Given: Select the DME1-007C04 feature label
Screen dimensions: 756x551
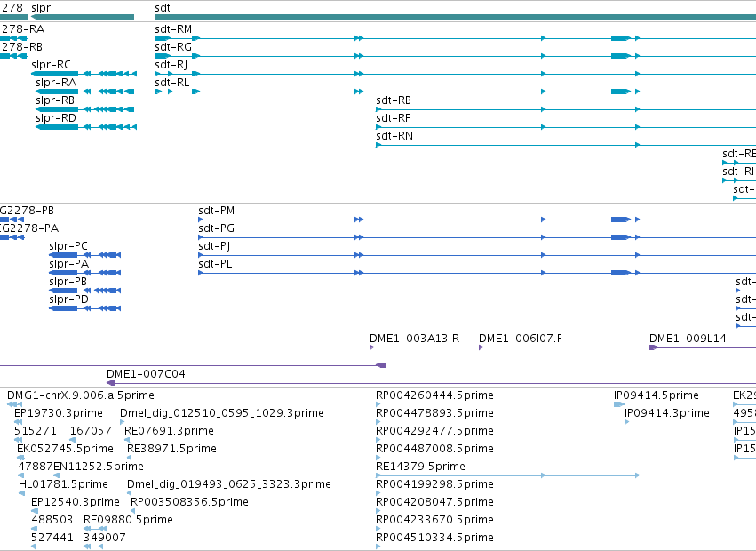Looking at the screenshot, I should click(x=146, y=374).
